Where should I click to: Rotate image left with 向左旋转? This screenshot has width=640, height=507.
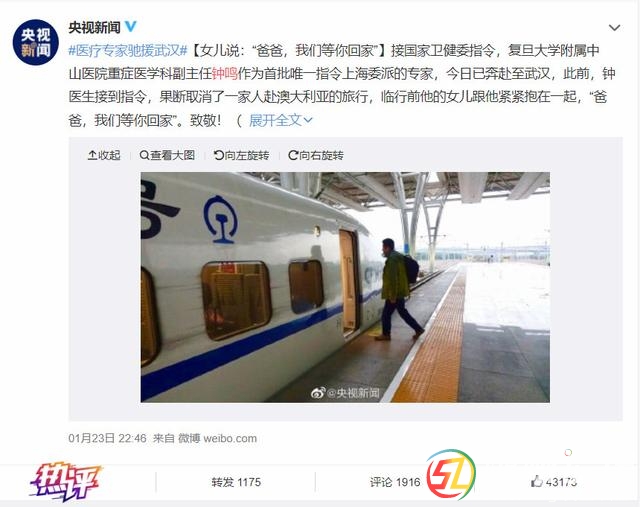pos(241,155)
